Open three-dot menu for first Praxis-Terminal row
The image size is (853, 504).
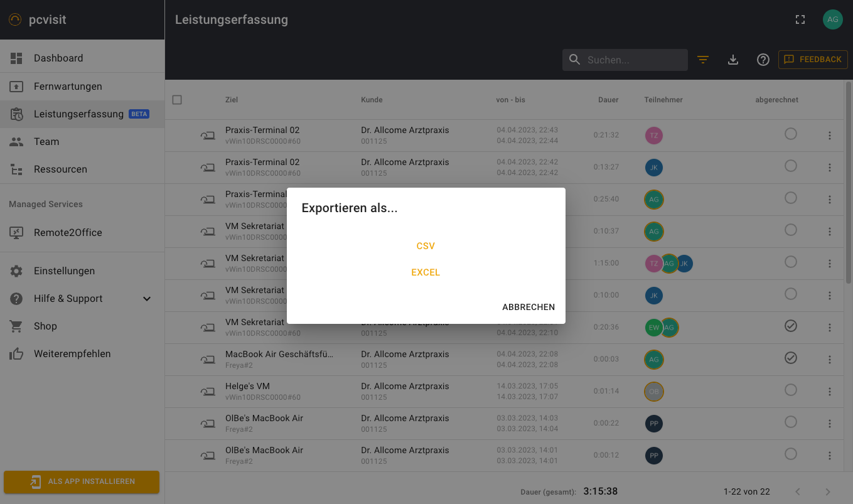(x=830, y=136)
